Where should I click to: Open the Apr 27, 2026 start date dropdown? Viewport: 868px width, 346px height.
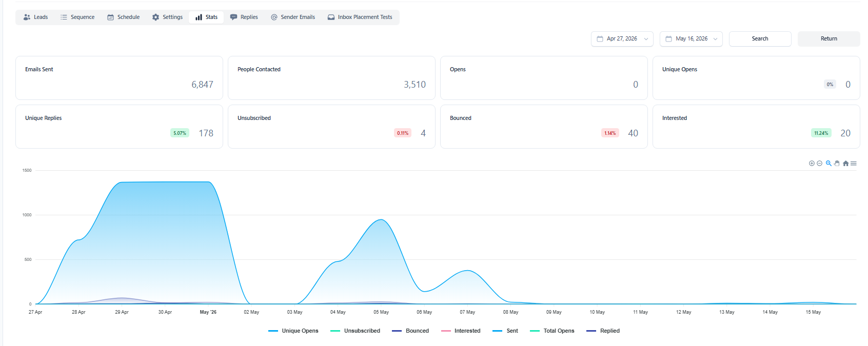coord(622,39)
